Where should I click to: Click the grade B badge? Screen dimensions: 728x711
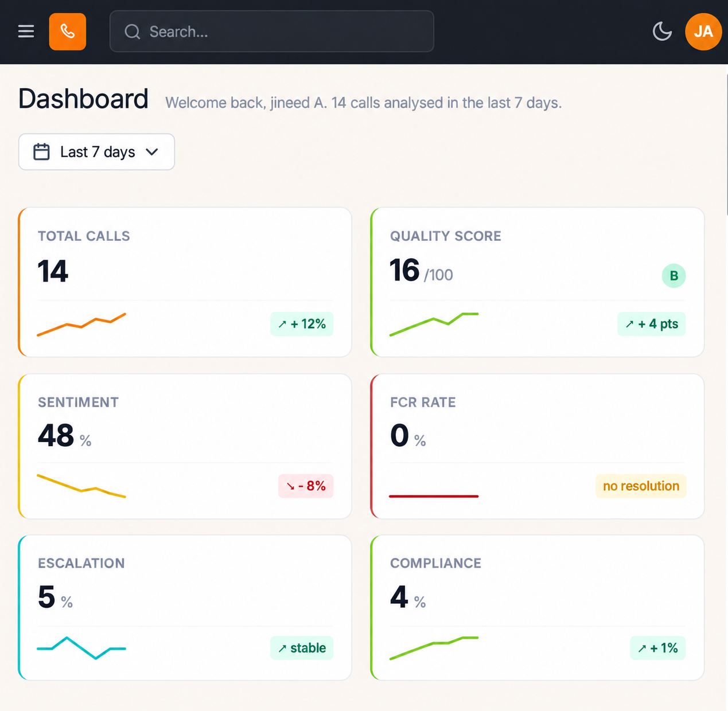pos(674,276)
